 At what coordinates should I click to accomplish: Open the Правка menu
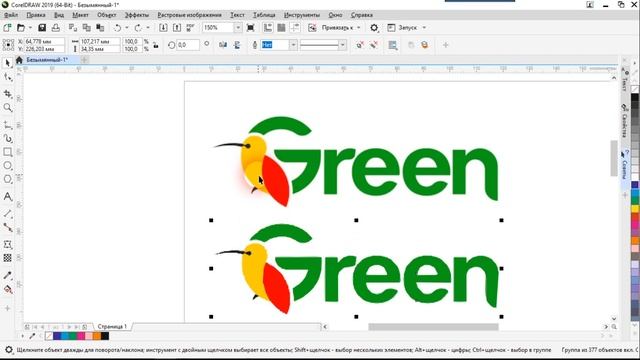tap(36, 15)
